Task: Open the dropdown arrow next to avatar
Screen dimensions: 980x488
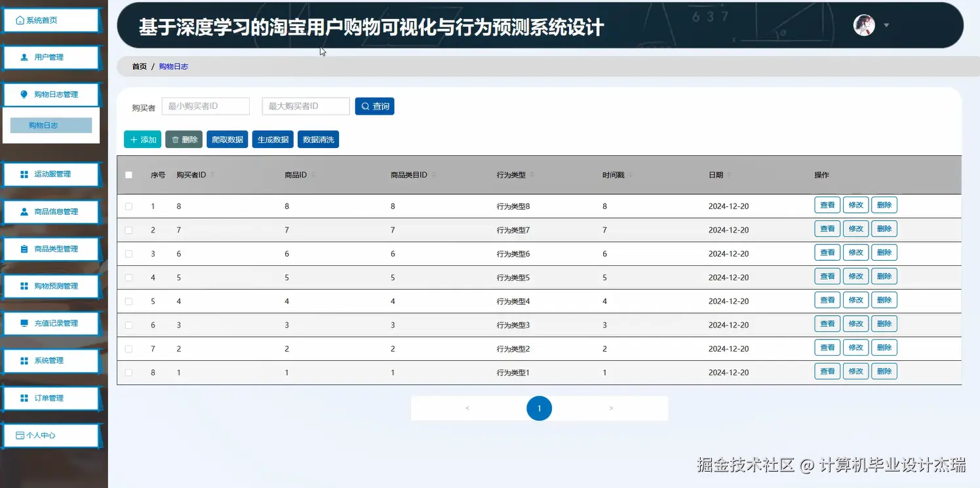Action: click(x=886, y=26)
